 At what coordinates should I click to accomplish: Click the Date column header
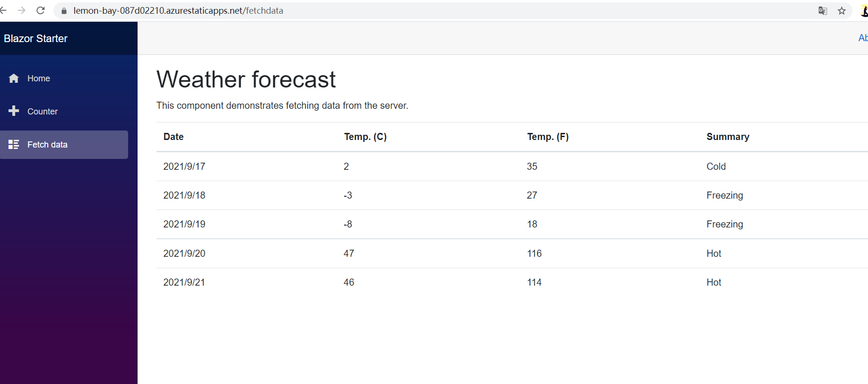point(174,137)
